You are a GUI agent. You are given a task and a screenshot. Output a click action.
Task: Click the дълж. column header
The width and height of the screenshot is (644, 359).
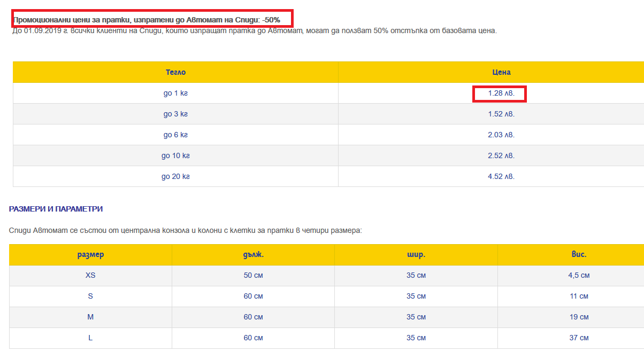tap(253, 255)
